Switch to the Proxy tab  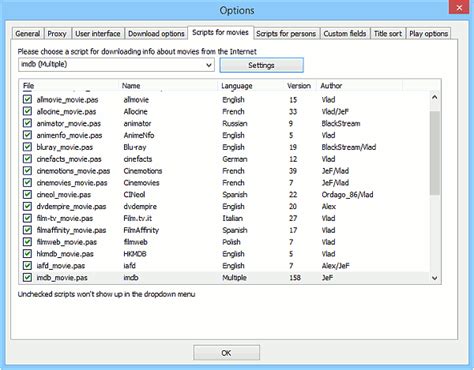pos(57,34)
